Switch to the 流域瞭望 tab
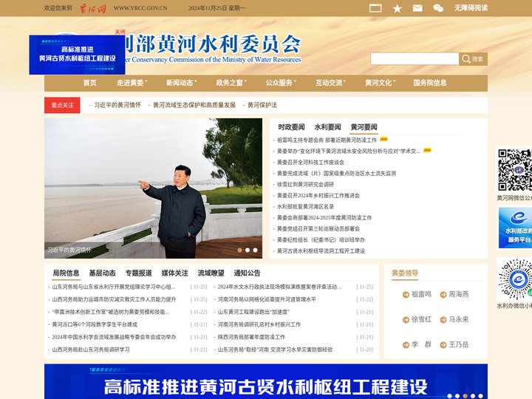The image size is (532, 399). [x=211, y=273]
